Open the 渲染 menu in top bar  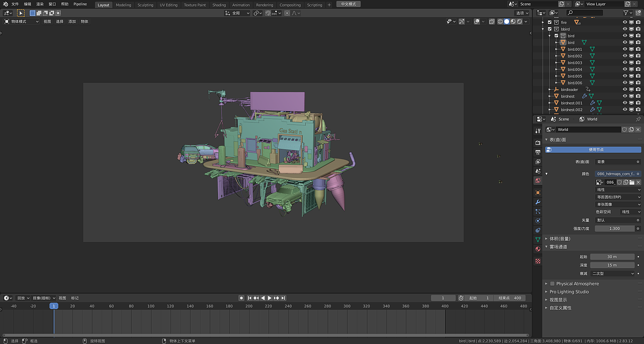click(40, 4)
